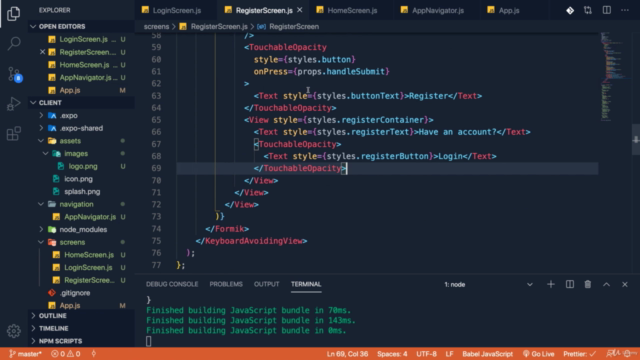Image resolution: width=640 pixels, height=360 pixels.
Task: Change the LF end of line setting
Action: 449,354
